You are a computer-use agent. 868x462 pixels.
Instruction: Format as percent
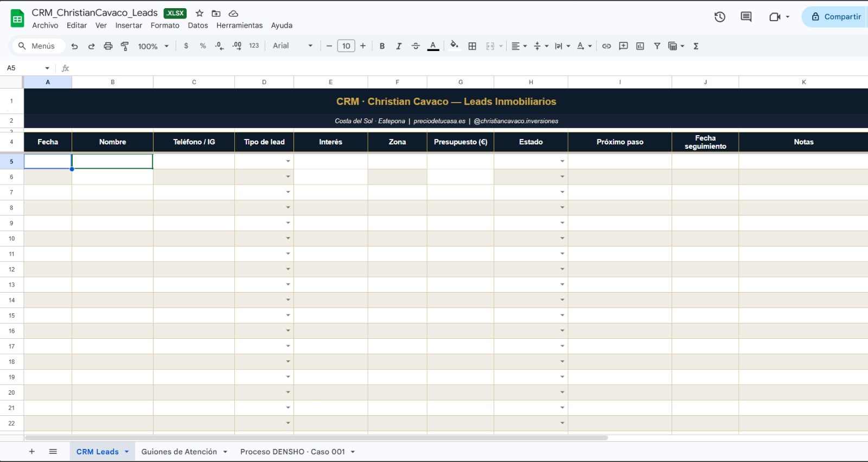click(x=203, y=46)
